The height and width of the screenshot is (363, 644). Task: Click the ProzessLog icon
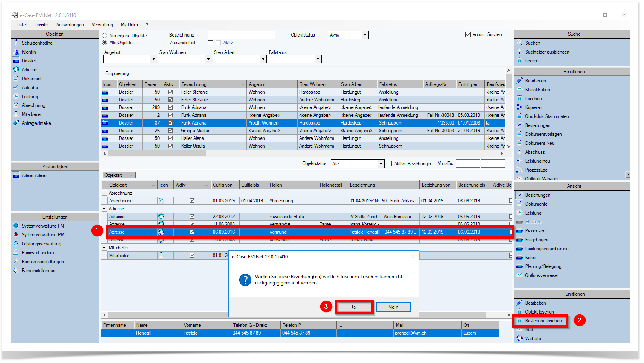click(519, 170)
